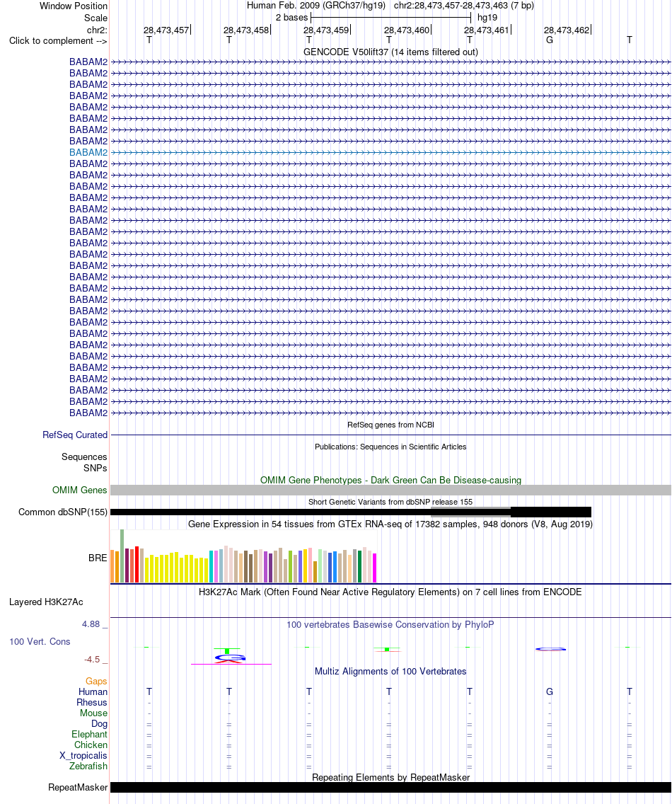Click the Dog alignment row label
The image size is (672, 804).
pos(100,724)
